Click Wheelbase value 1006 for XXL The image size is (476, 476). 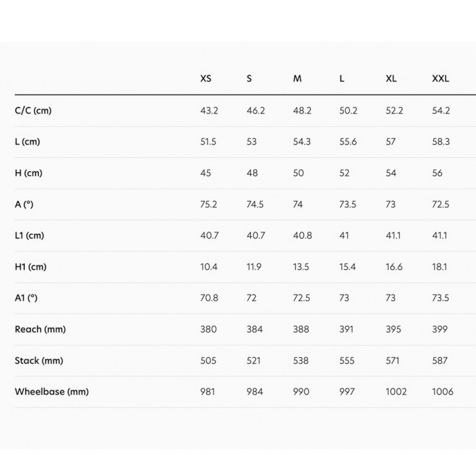pos(442,392)
